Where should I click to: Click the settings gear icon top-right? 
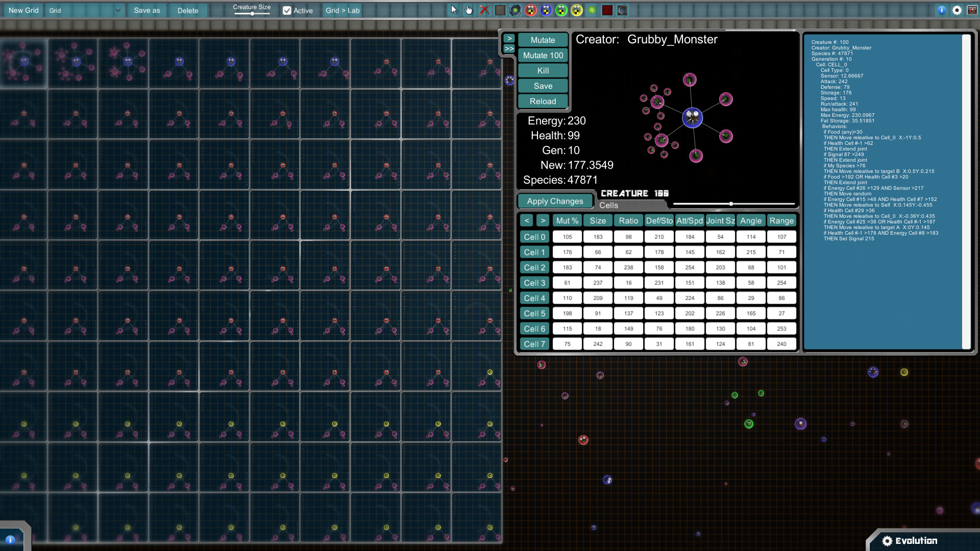click(x=957, y=10)
